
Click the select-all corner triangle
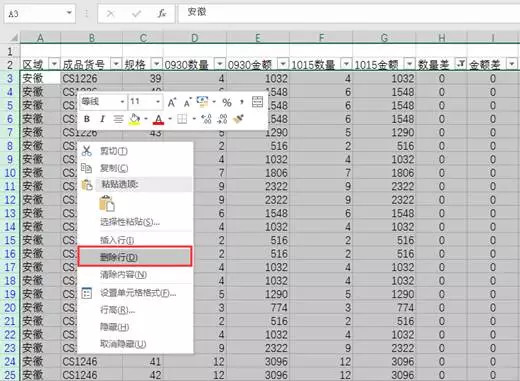(x=14, y=37)
